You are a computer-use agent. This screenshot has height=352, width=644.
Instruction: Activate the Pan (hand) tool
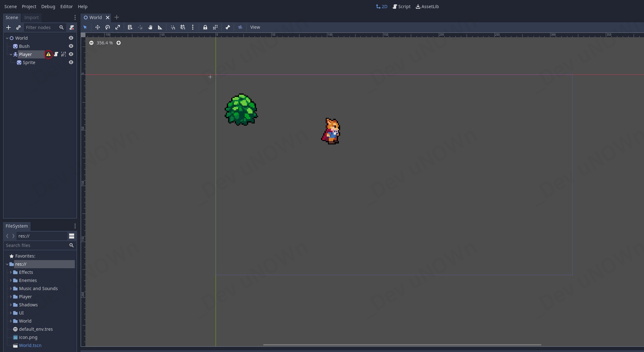[x=150, y=28]
